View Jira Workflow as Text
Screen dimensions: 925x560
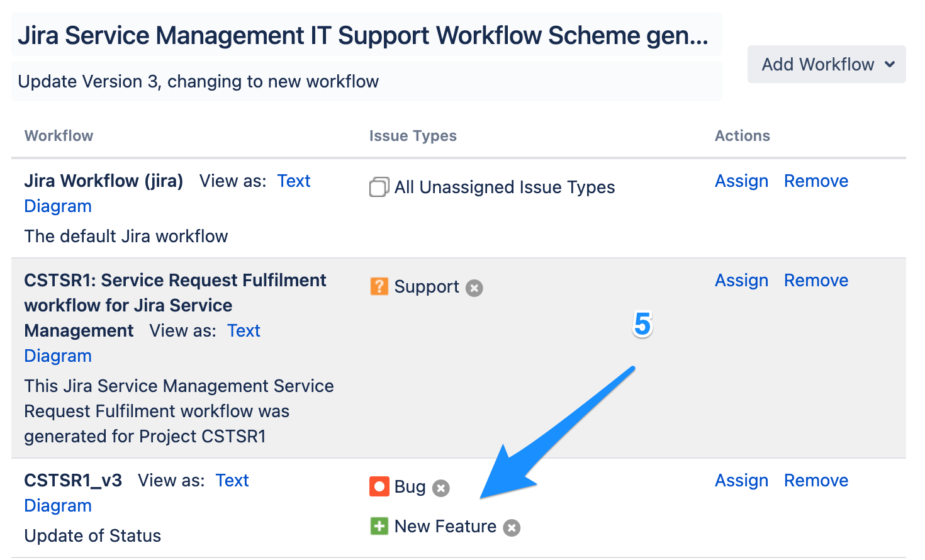(x=294, y=181)
